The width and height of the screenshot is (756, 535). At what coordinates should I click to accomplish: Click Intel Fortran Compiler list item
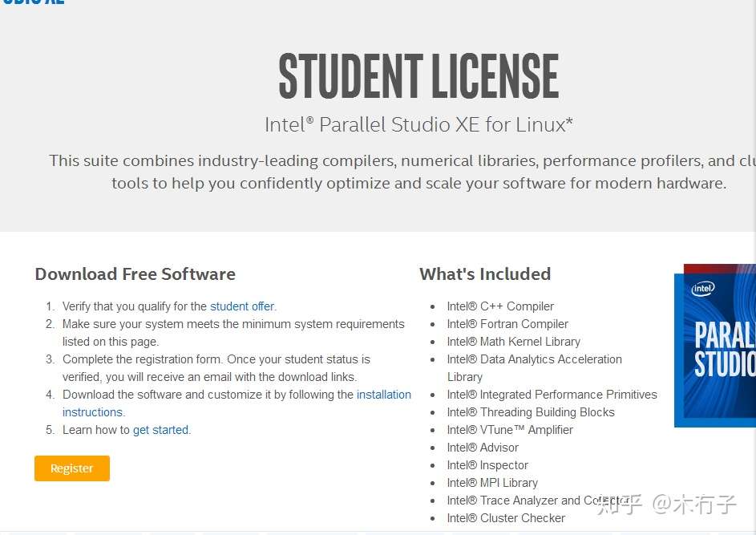point(507,324)
